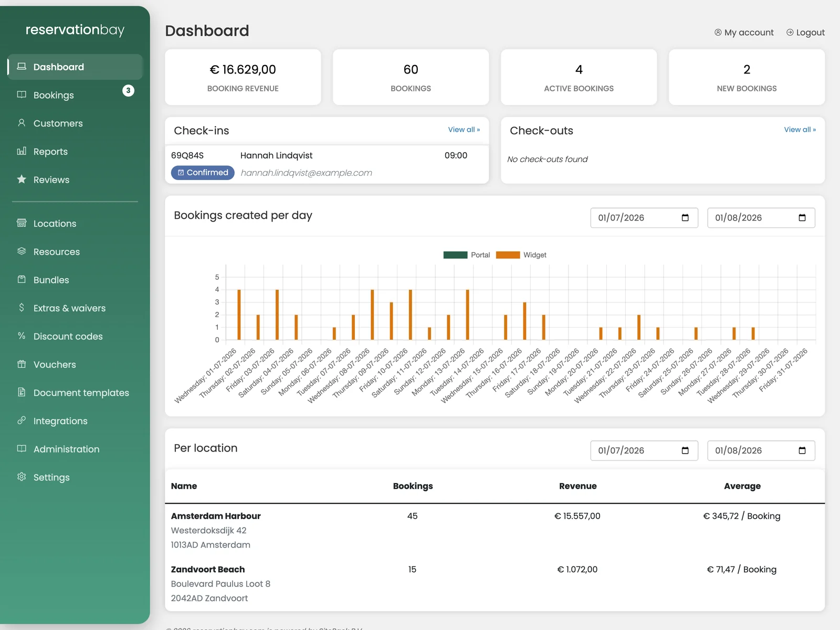840x630 pixels.
Task: Click the Booking Revenue card
Action: pos(243,77)
